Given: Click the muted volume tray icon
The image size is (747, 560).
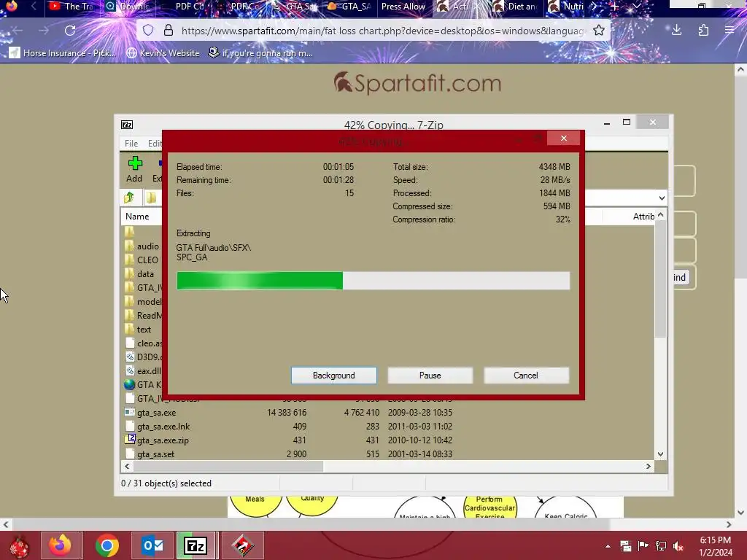Looking at the screenshot, I should pyautogui.click(x=678, y=546).
